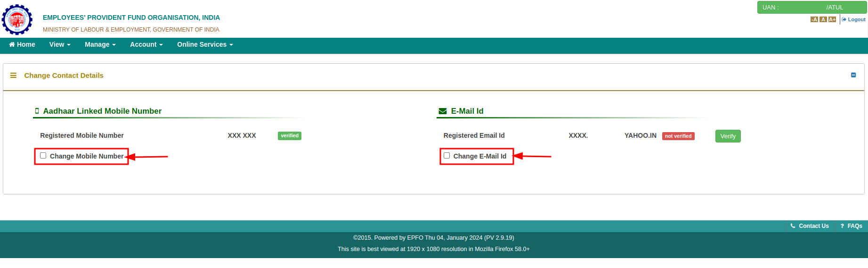Click the Verify email button
The height and width of the screenshot is (268, 868).
[728, 136]
